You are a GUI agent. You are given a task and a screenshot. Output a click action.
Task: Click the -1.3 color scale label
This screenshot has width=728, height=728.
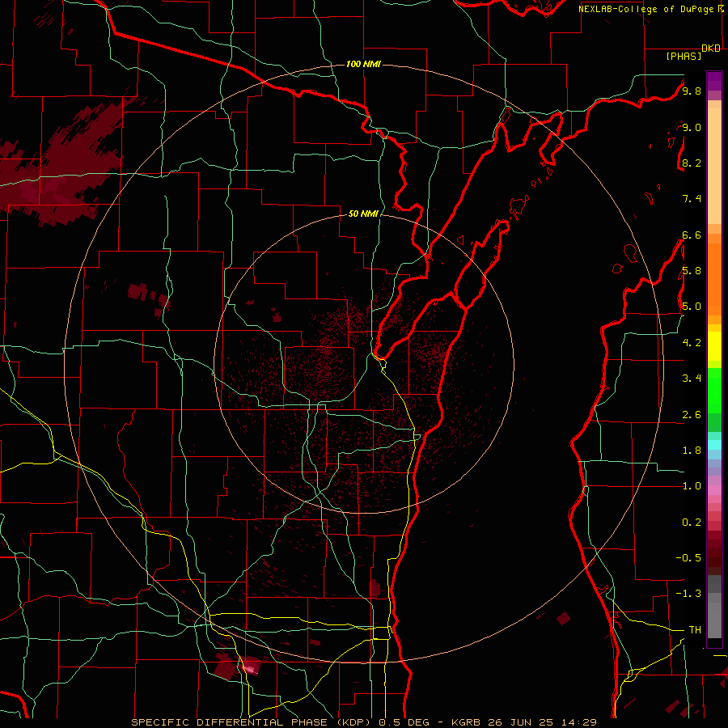coord(689,594)
